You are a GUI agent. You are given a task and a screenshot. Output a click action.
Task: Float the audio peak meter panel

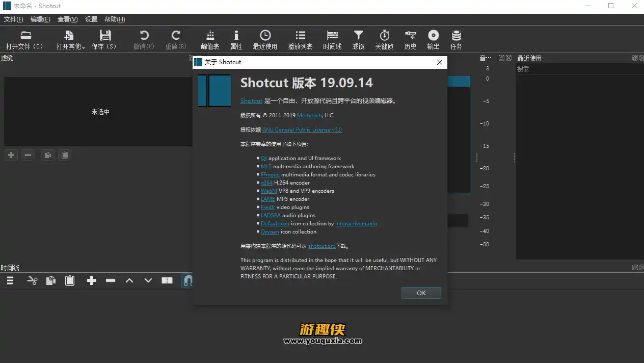(501, 58)
